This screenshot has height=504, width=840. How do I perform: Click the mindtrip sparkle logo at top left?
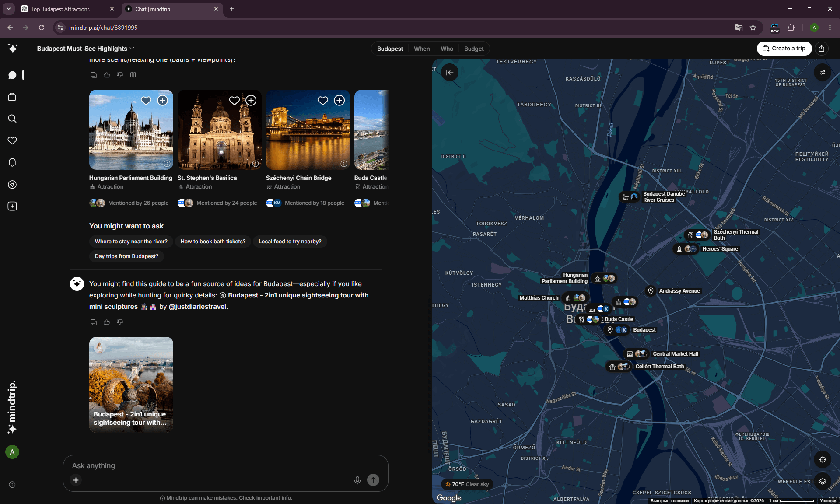[x=12, y=49]
